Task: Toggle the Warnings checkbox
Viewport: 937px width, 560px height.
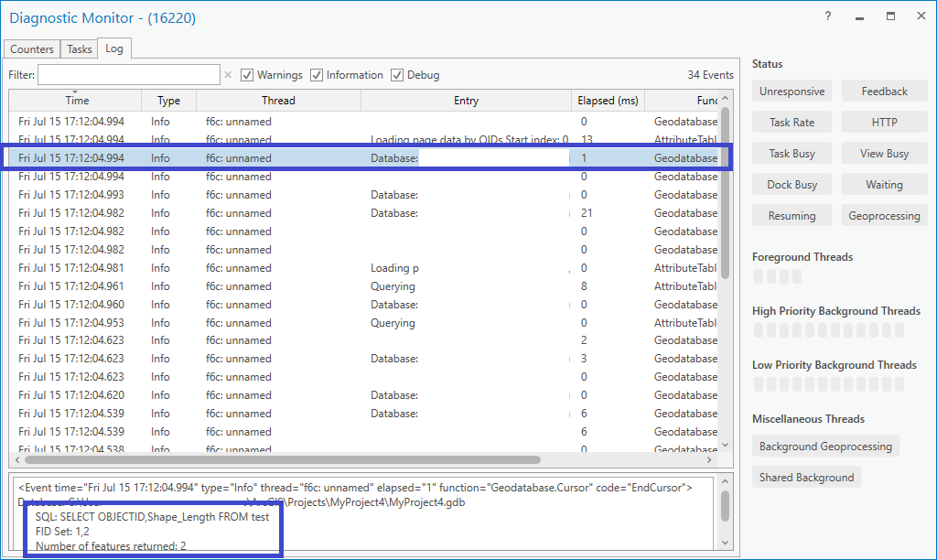Action: point(246,75)
